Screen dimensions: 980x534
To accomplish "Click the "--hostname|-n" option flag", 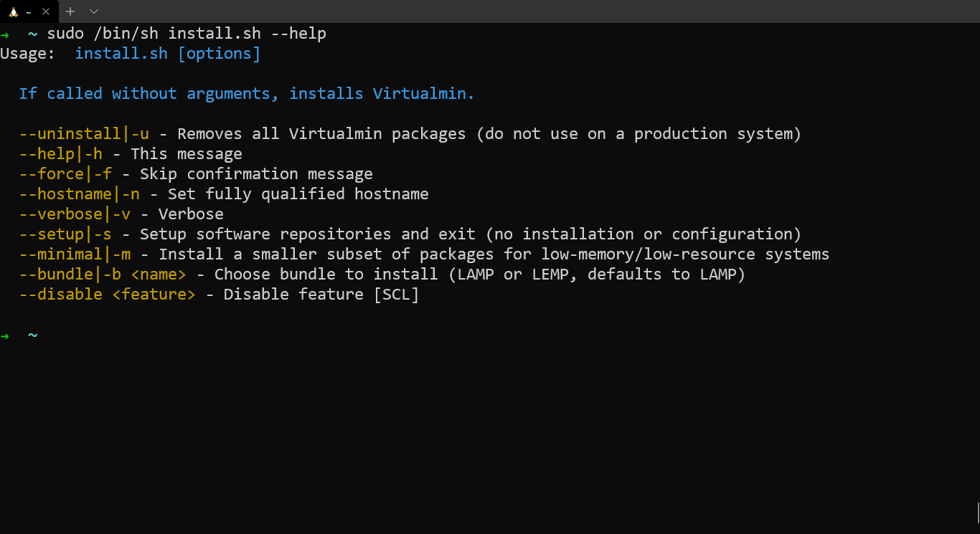I will click(79, 194).
